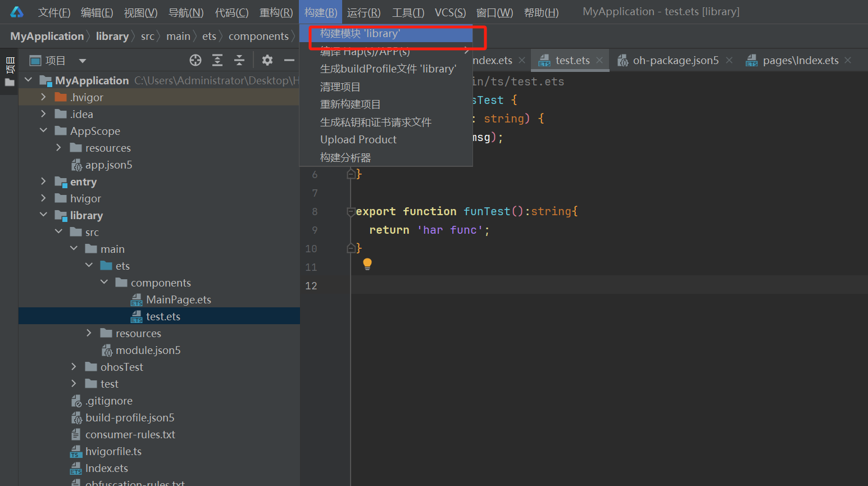This screenshot has height=486, width=868.
Task: Close the test.ets editor tab
Action: tap(599, 60)
